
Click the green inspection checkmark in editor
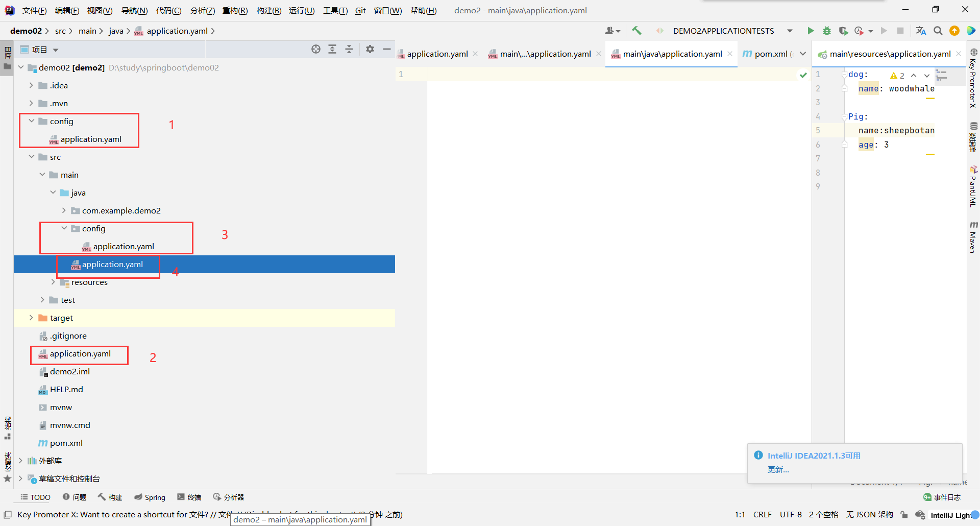pos(803,75)
